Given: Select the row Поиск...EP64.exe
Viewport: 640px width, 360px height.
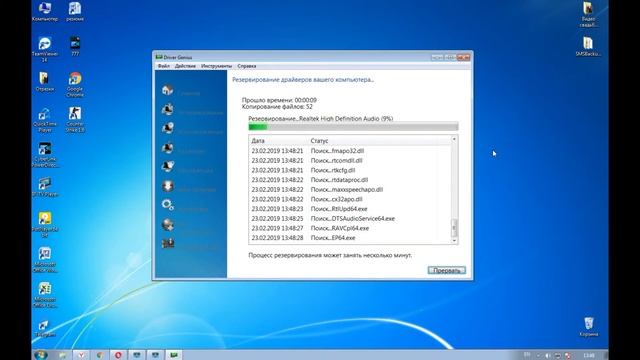Looking at the screenshot, I should tap(350, 238).
